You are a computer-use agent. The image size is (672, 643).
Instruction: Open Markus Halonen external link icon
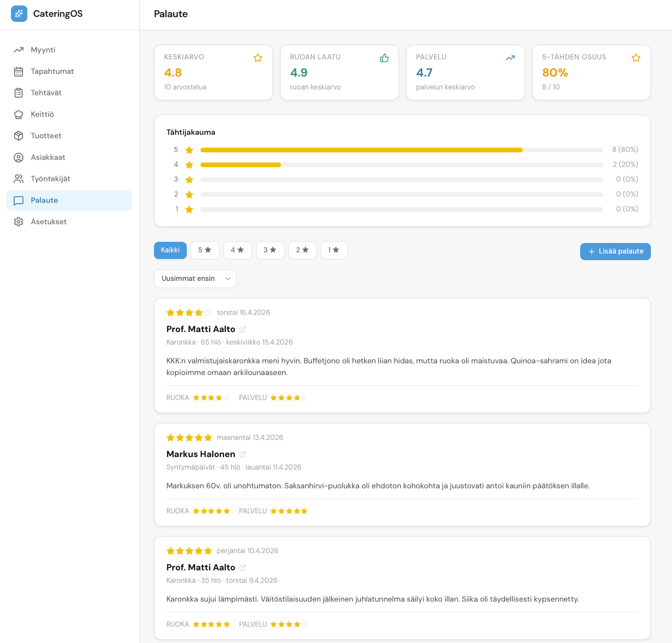click(243, 454)
